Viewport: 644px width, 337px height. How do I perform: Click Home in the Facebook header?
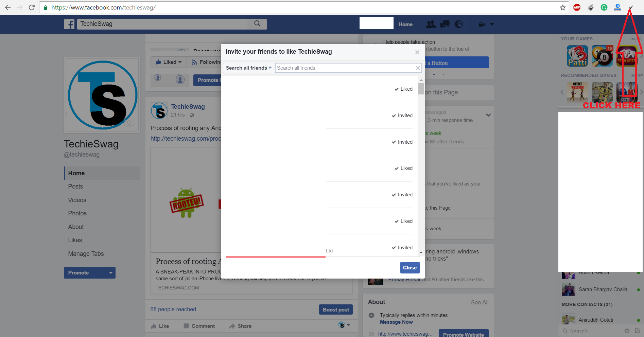[405, 24]
